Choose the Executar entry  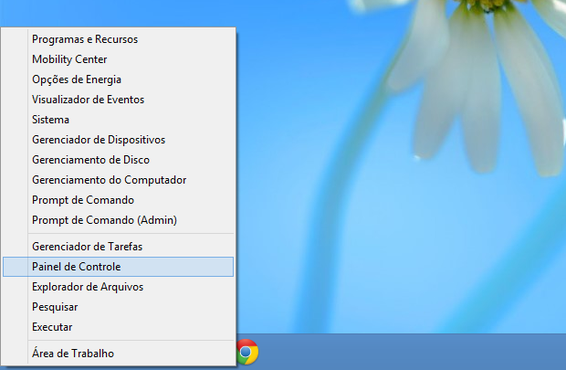coord(118,327)
